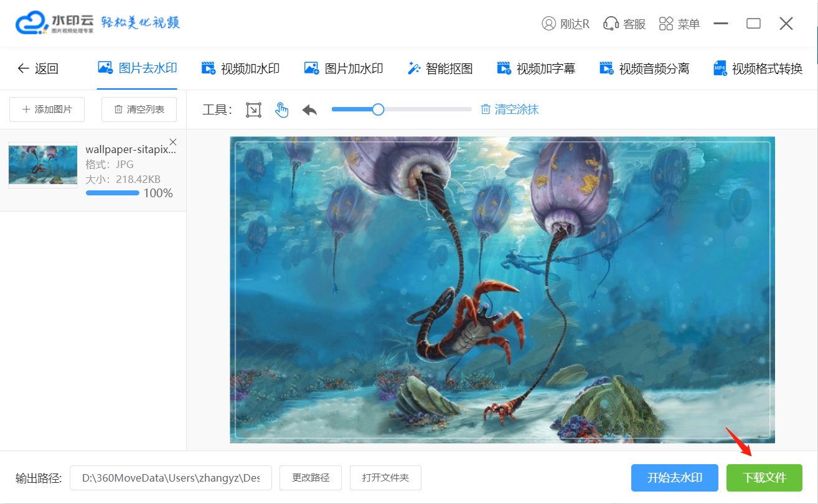Click the wallpaper-sitapix file name
This screenshot has height=504, width=818.
[x=131, y=149]
